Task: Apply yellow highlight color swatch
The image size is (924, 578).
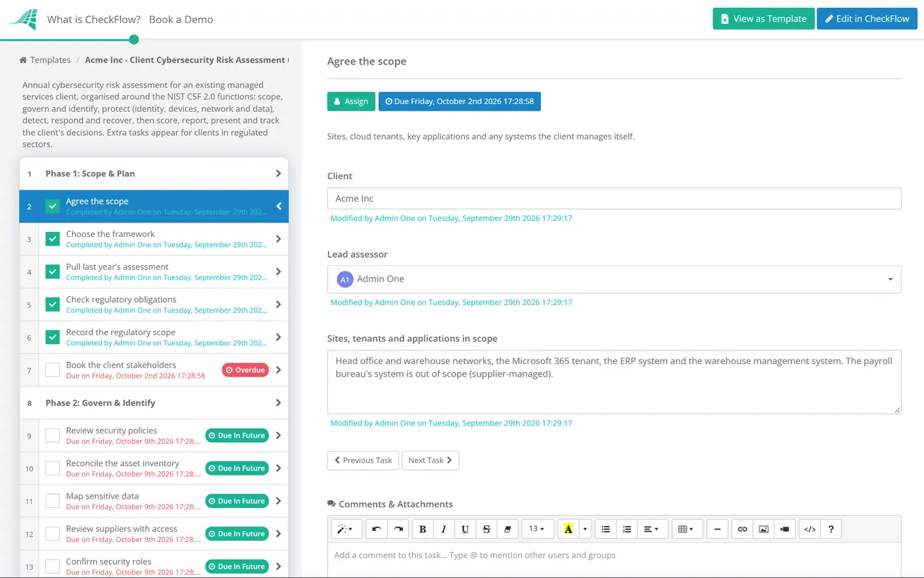Action: [569, 529]
